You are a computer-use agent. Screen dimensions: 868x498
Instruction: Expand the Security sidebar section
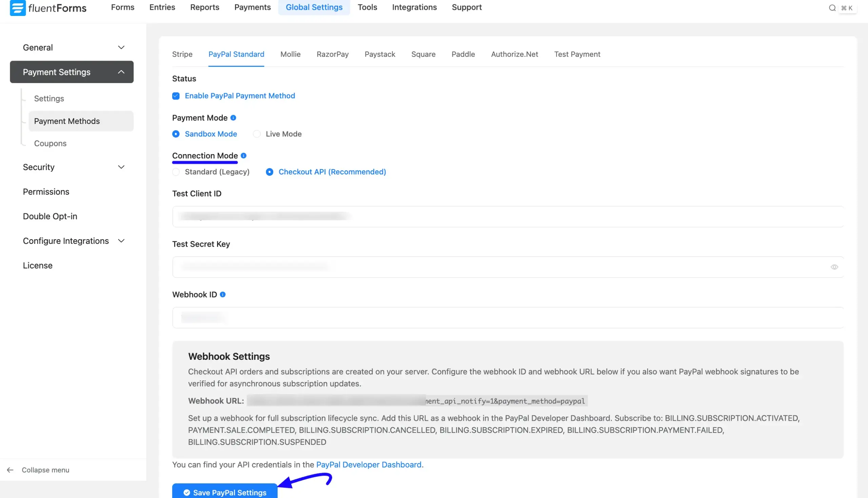(x=72, y=167)
